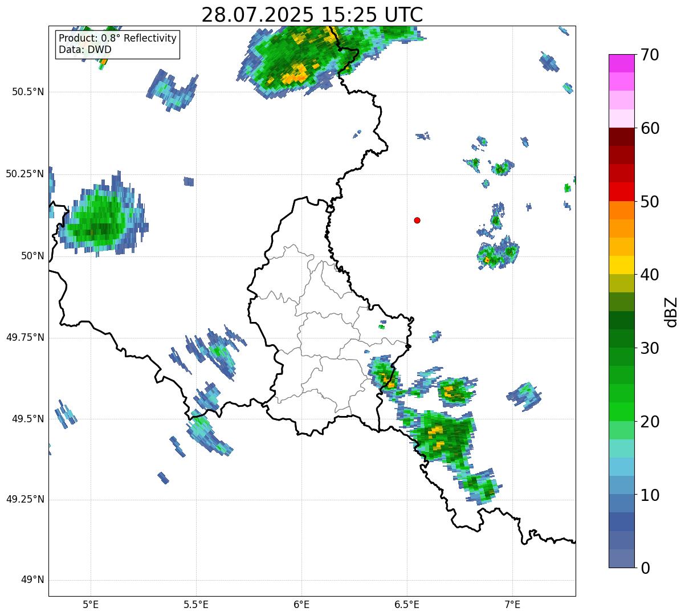The height and width of the screenshot is (616, 685).
Task: Click the 'dBZ' colorbar axis label
Action: click(671, 312)
